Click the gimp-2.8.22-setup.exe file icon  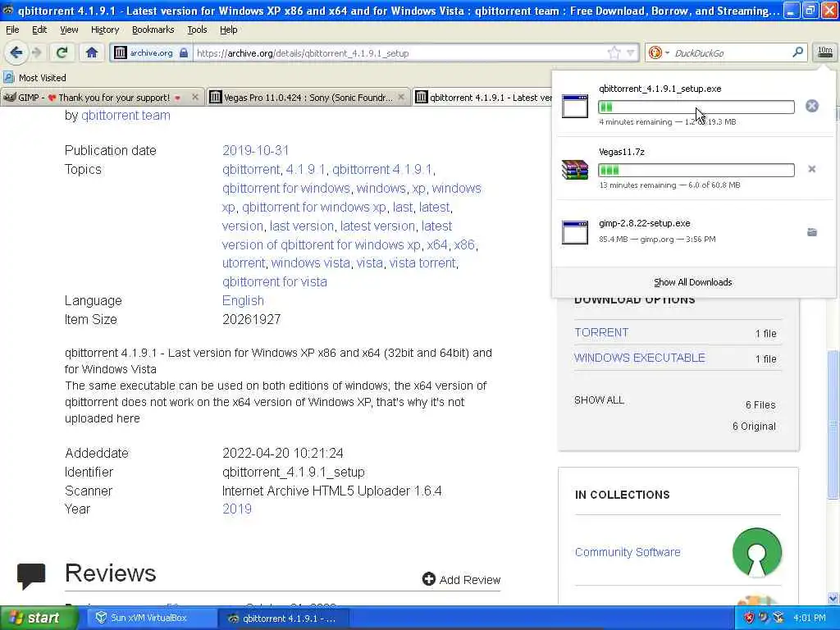pos(574,232)
